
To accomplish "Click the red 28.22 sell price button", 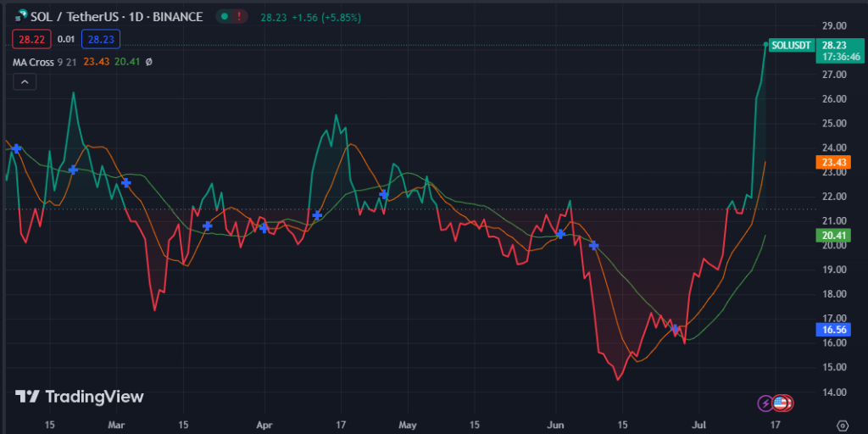I will (x=31, y=39).
